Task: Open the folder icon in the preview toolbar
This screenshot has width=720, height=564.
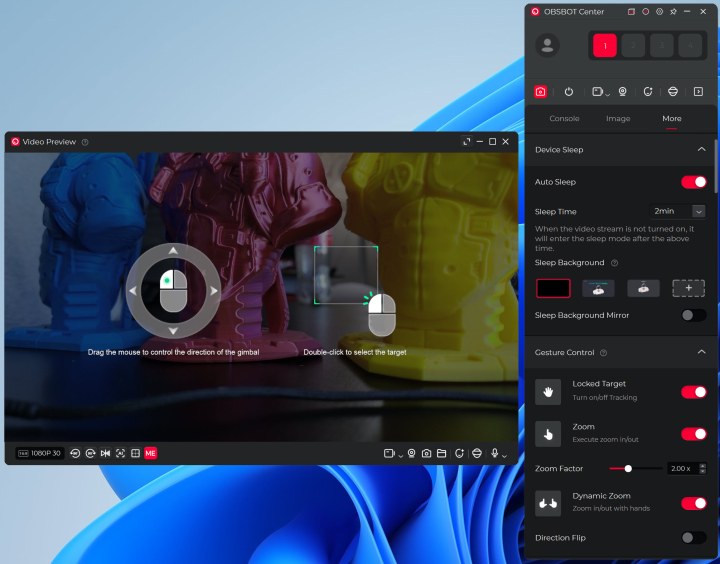Action: tap(441, 453)
